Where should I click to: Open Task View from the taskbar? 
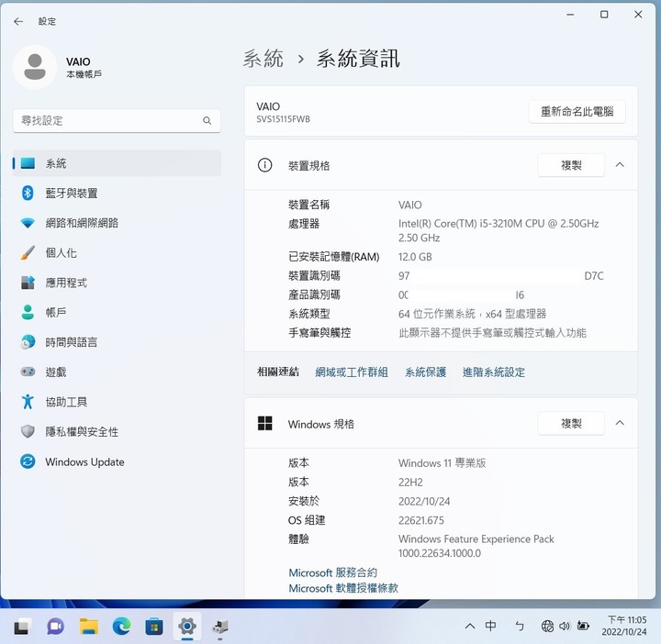click(23, 627)
